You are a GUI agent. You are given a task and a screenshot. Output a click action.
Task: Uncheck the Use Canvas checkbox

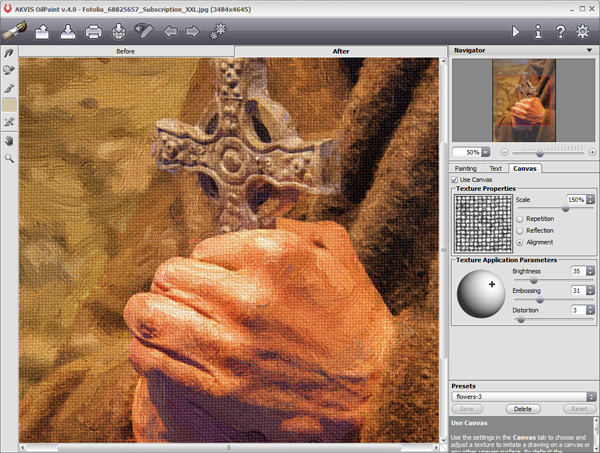coord(456,179)
